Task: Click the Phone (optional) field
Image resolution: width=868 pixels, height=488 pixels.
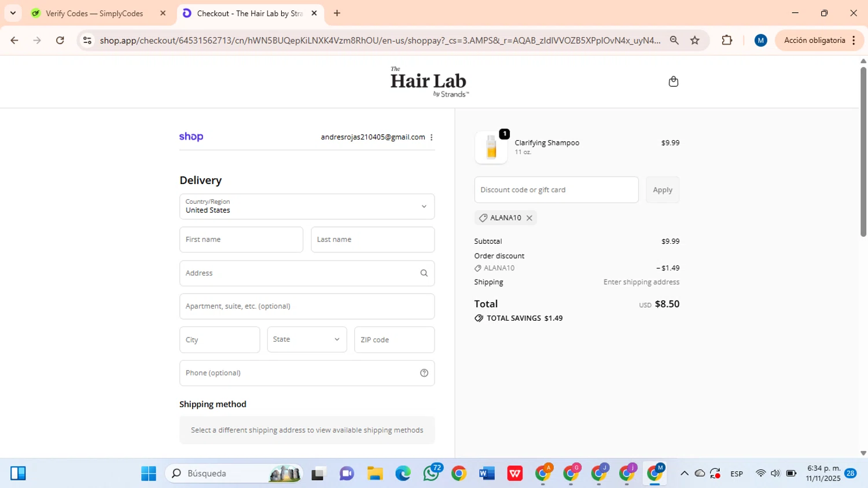Action: point(307,373)
